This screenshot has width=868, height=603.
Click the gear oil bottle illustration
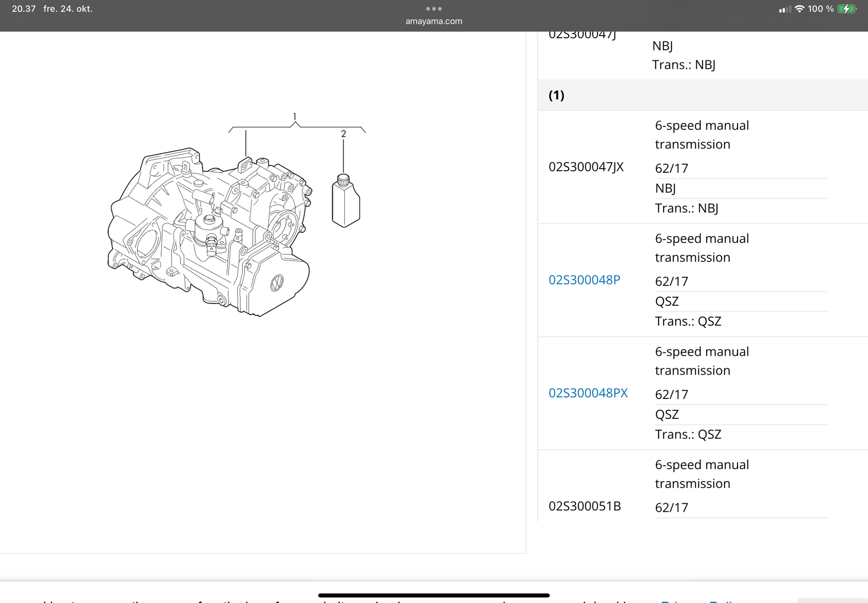[345, 201]
